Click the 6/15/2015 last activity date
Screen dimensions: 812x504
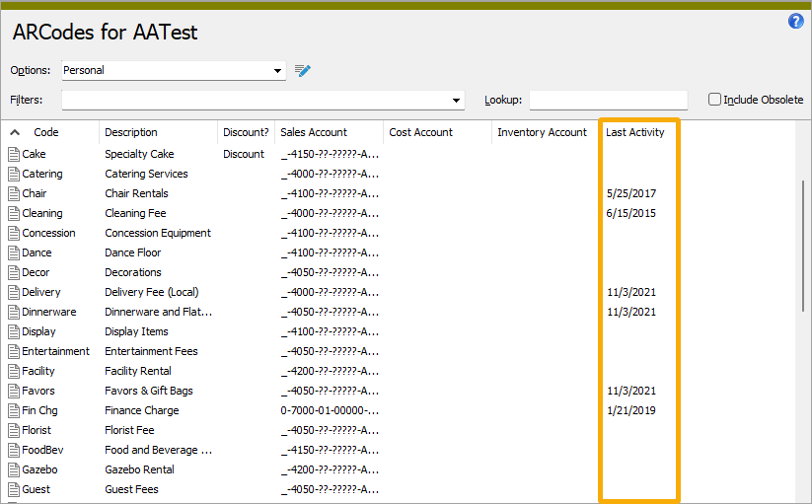click(x=631, y=213)
